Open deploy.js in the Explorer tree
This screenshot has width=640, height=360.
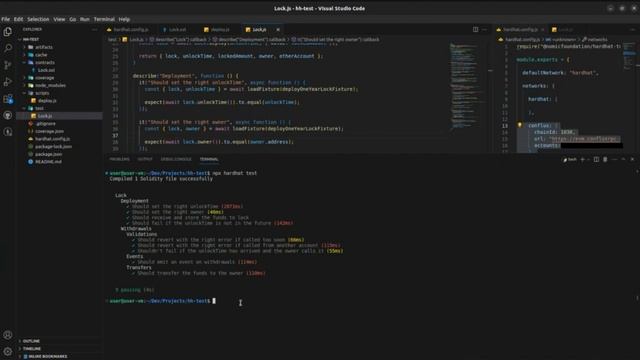point(47,100)
